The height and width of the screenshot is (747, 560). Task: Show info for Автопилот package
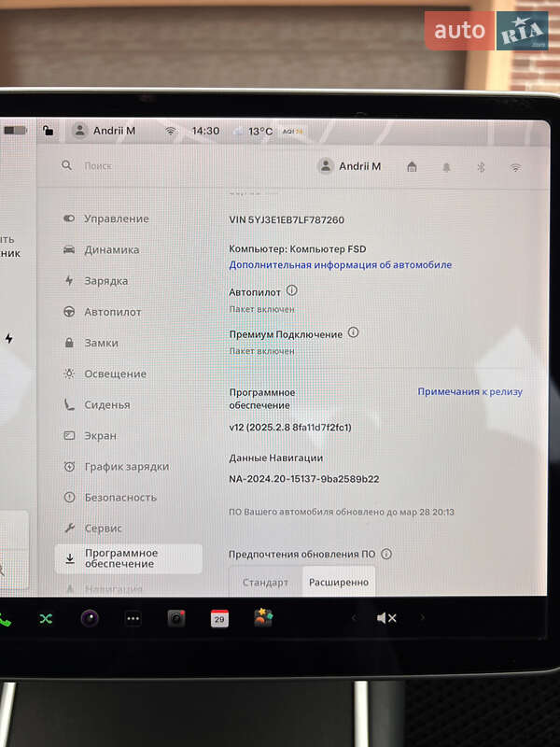292,290
